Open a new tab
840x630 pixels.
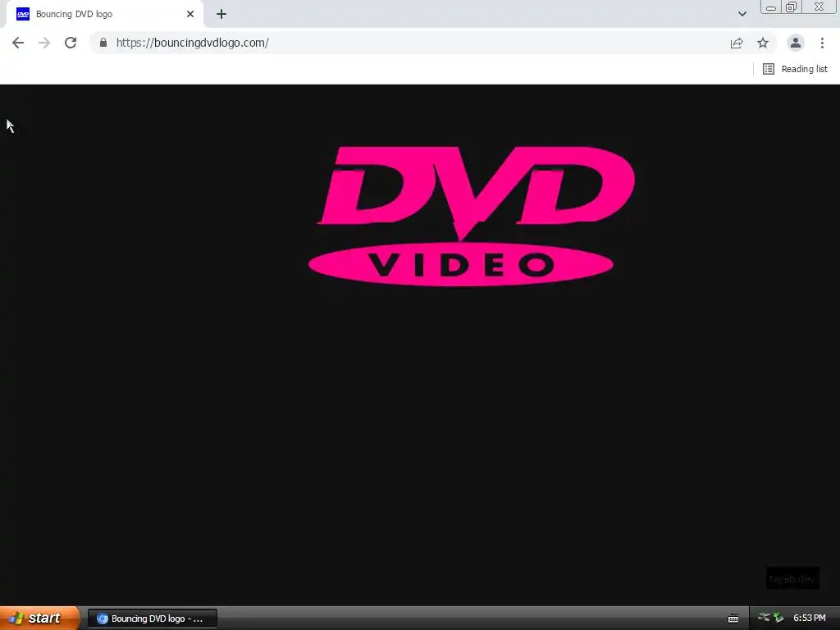(x=221, y=14)
